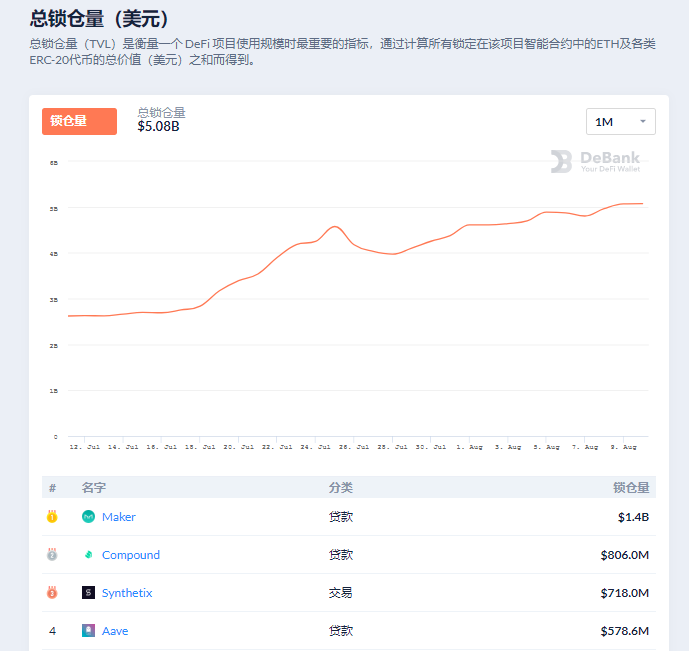Click the $806.0M value for Compound
This screenshot has width=689, height=651.
coord(624,555)
